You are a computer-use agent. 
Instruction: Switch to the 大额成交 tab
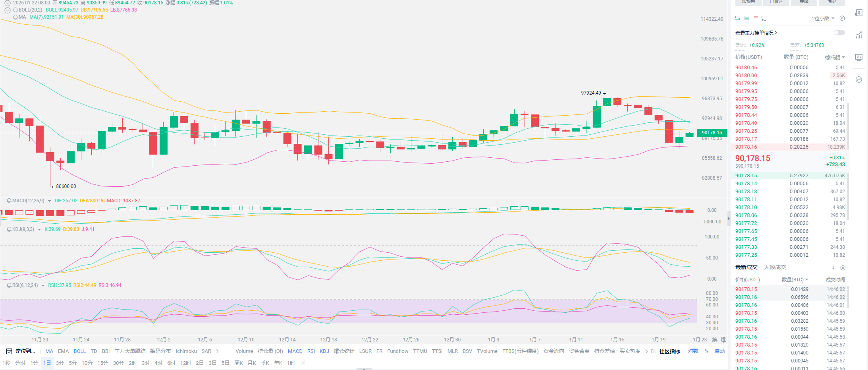(775, 267)
